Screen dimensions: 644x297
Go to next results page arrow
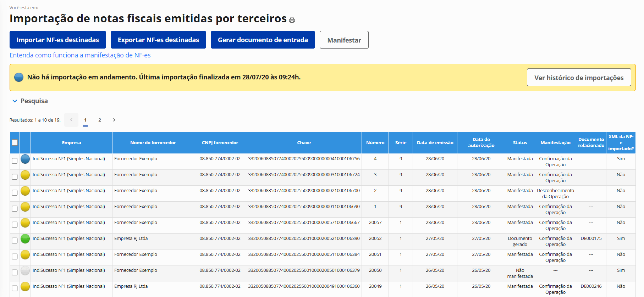pyautogui.click(x=114, y=120)
